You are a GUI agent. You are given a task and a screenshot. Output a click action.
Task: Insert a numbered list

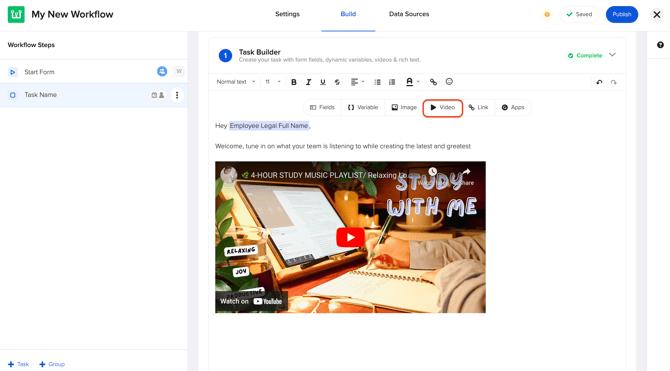392,82
